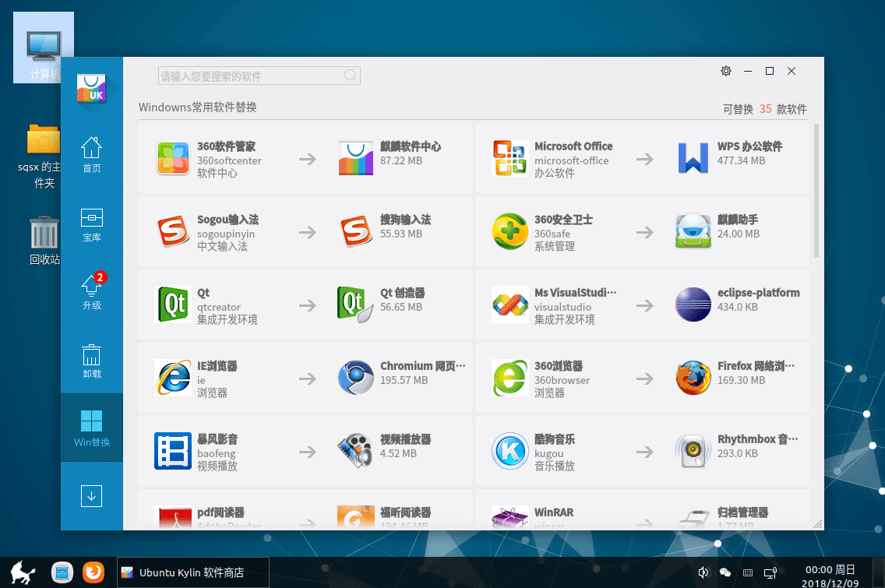The width and height of the screenshot is (885, 588).
Task: Select the Chromium 网页 title text
Action: click(x=423, y=366)
